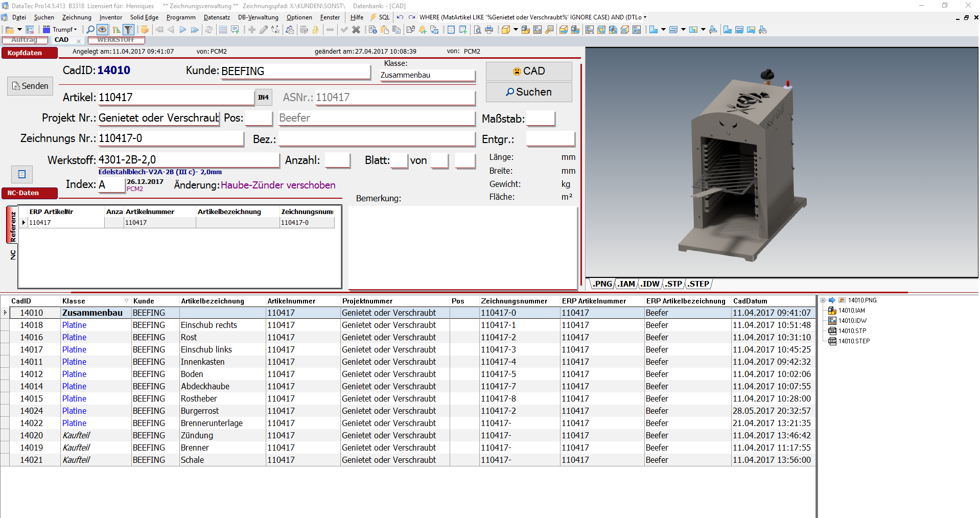
Task: Close the CAD tab with its X
Action: (x=79, y=41)
